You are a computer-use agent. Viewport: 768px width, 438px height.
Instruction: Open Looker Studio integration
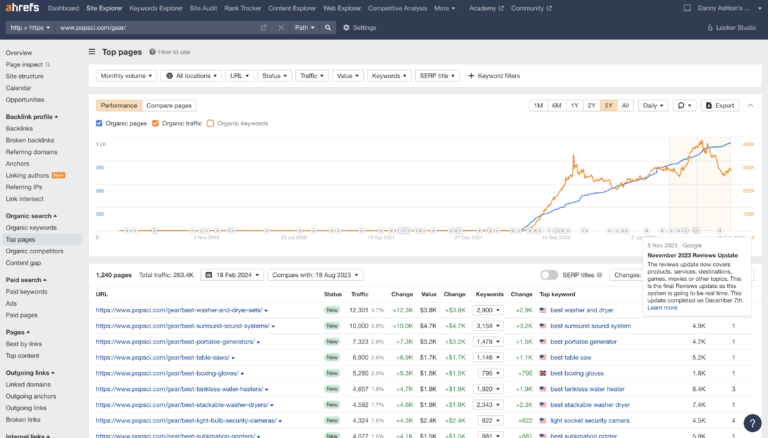coord(732,27)
